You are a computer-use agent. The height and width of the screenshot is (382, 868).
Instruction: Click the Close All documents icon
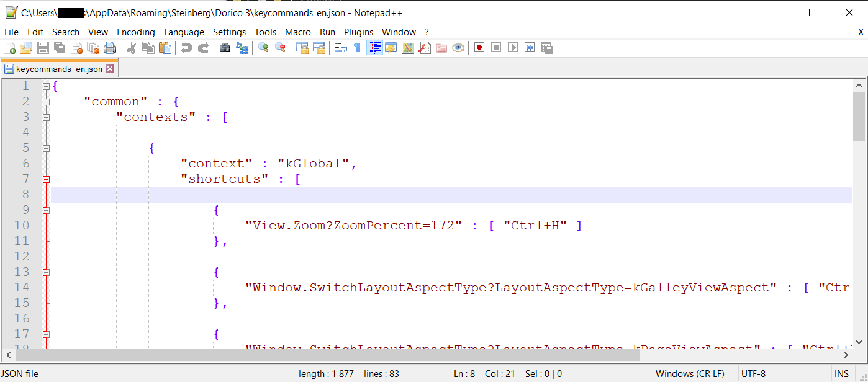pyautogui.click(x=93, y=48)
